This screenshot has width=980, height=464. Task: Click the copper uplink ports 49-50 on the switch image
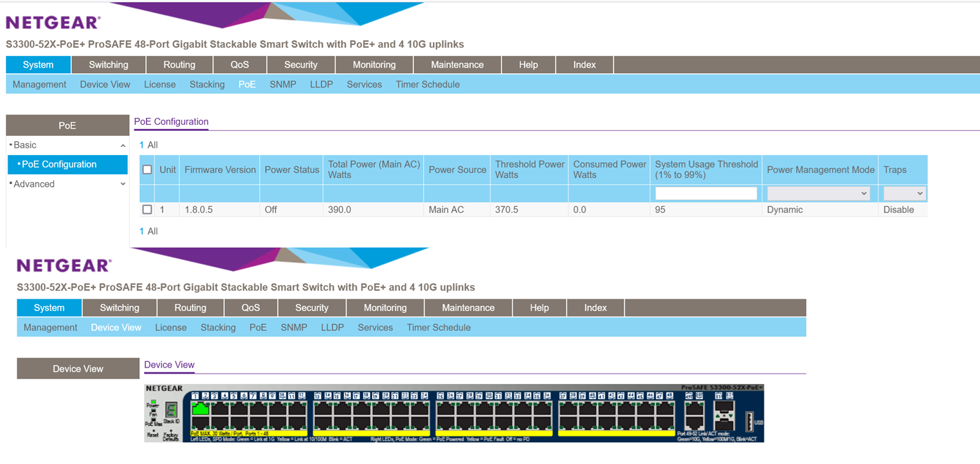click(x=694, y=415)
